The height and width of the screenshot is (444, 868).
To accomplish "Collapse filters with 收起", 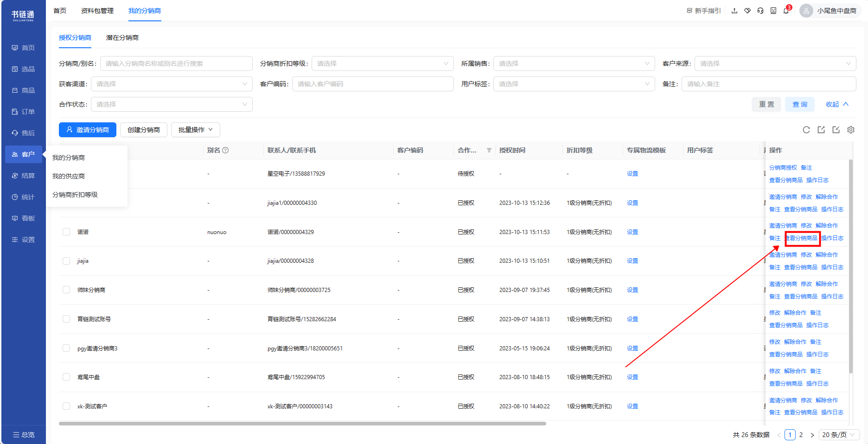I will [x=837, y=104].
